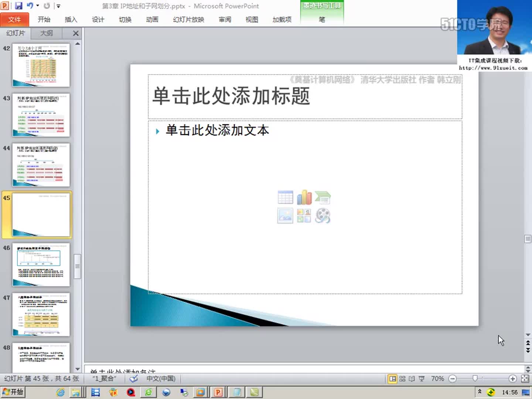The height and width of the screenshot is (399, 532).
Task: Switch to the 审阅 ribbon tab
Action: [225, 20]
